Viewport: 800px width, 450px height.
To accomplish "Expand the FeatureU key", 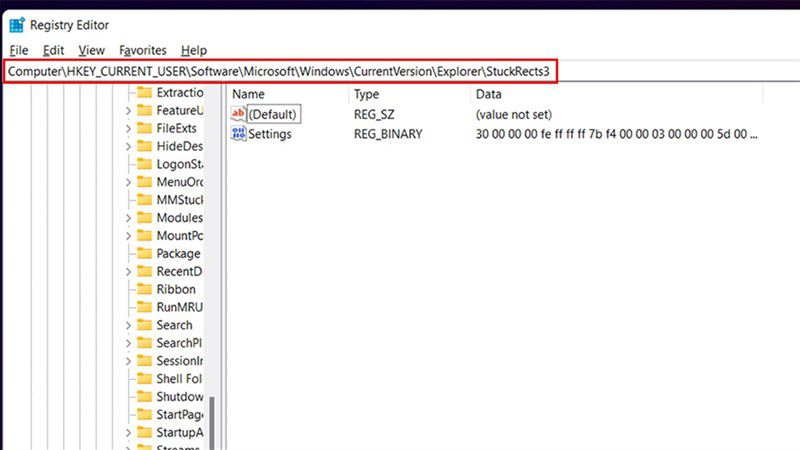I will tap(129, 111).
